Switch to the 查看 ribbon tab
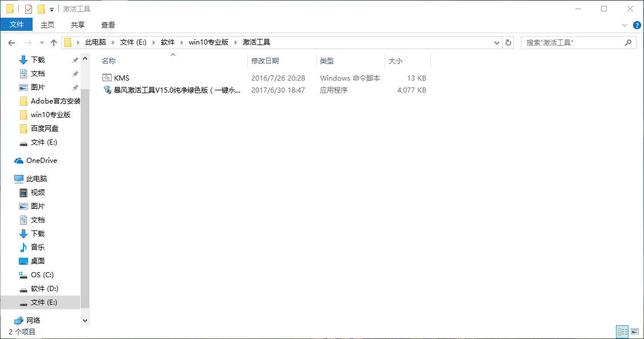644x339 pixels. point(108,25)
